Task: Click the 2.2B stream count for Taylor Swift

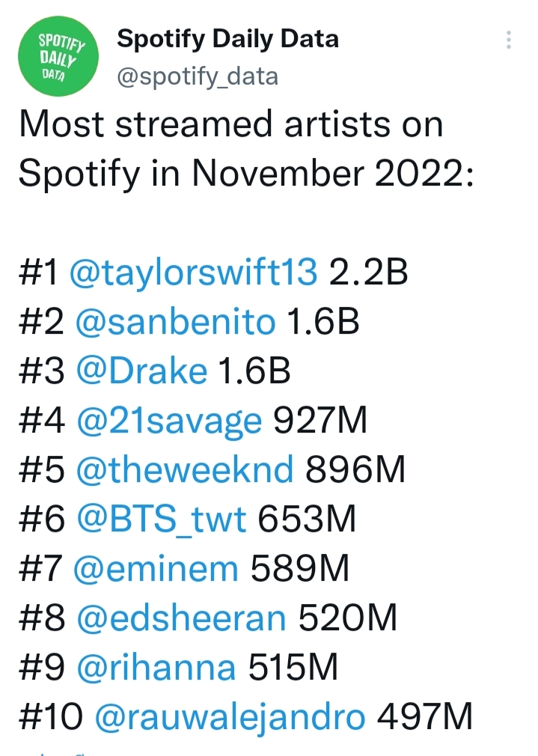Action: 368,272
